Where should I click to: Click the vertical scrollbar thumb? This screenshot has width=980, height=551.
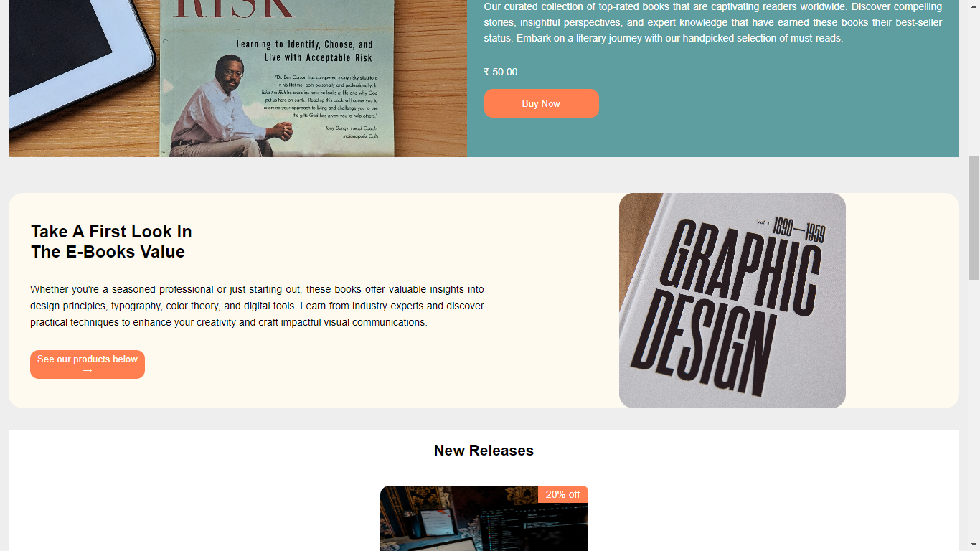(974, 218)
